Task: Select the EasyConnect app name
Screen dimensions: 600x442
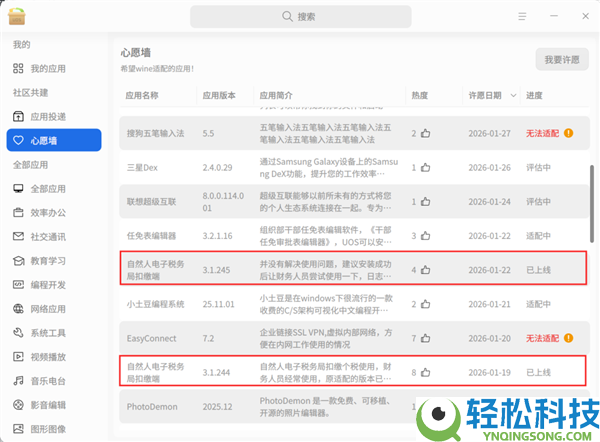Action: (152, 339)
